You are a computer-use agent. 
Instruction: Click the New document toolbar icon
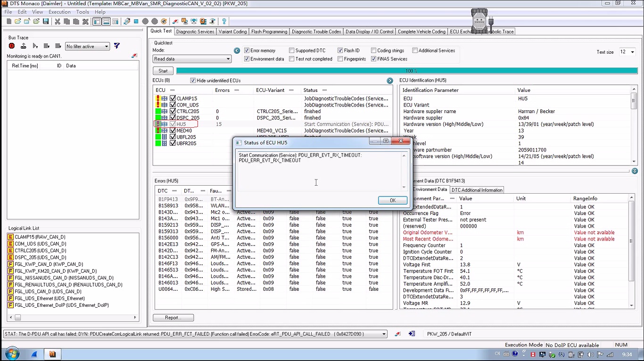9,22
